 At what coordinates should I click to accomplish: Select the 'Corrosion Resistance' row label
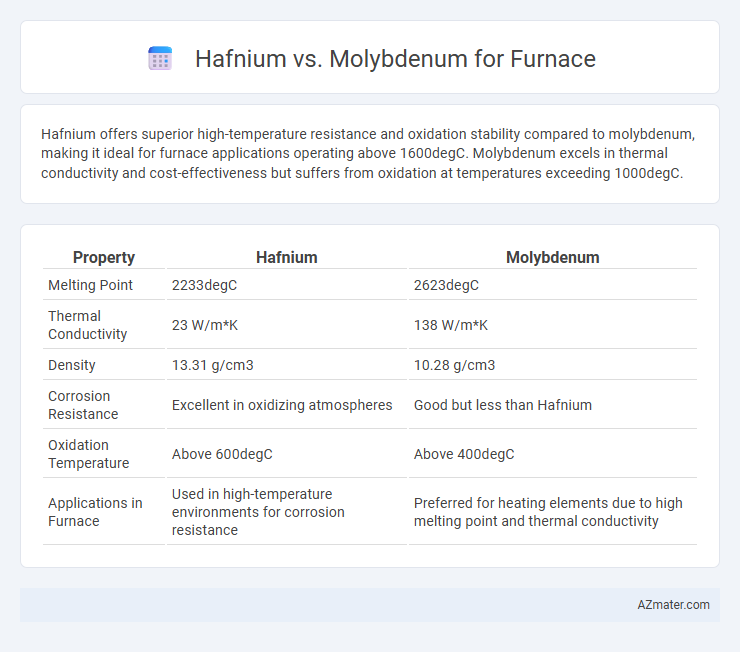(83, 405)
